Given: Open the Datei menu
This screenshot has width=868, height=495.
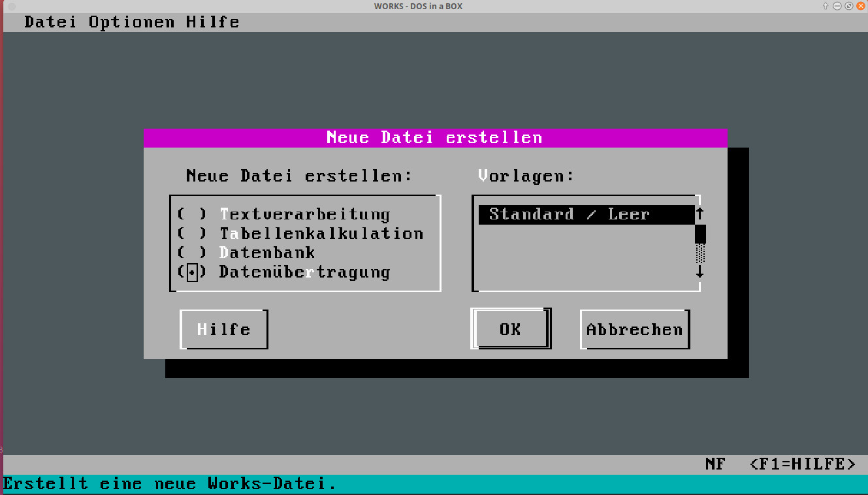Looking at the screenshot, I should [51, 22].
